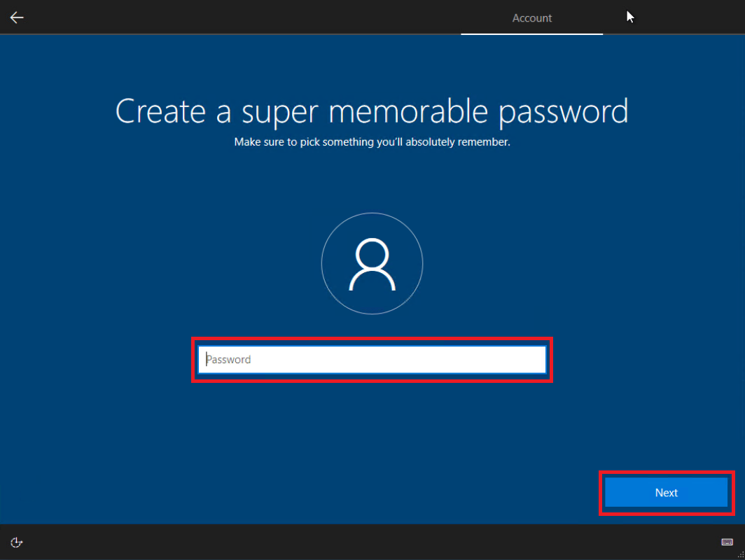Click the "Make sure to pick something" subtitle
Screen dimensions: 745x560
click(372, 142)
